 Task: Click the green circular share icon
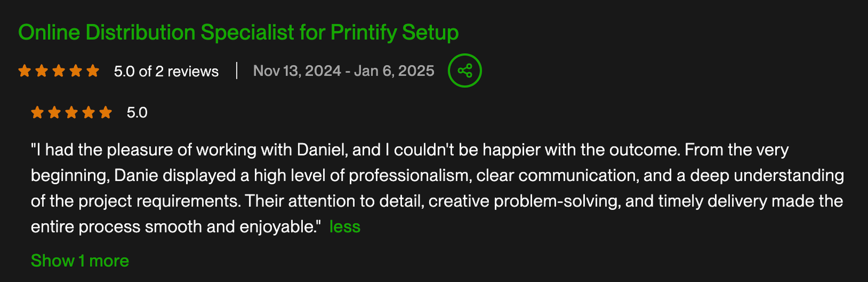(464, 71)
